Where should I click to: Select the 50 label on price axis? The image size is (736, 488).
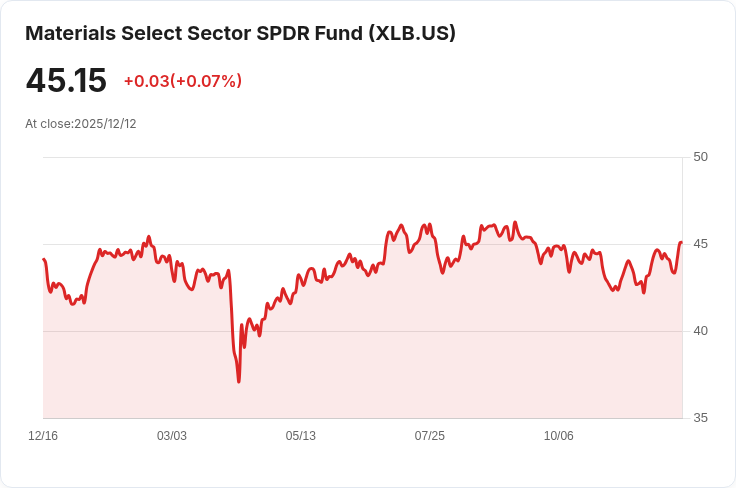pyautogui.click(x=700, y=157)
